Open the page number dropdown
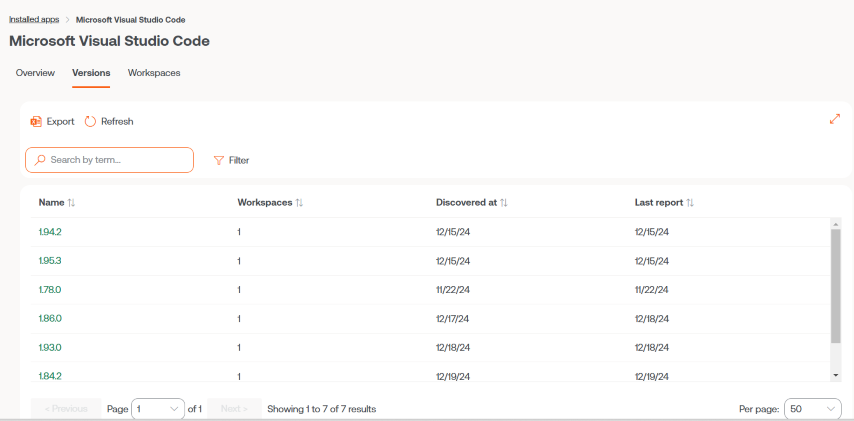This screenshot has width=854, height=421. (158, 408)
